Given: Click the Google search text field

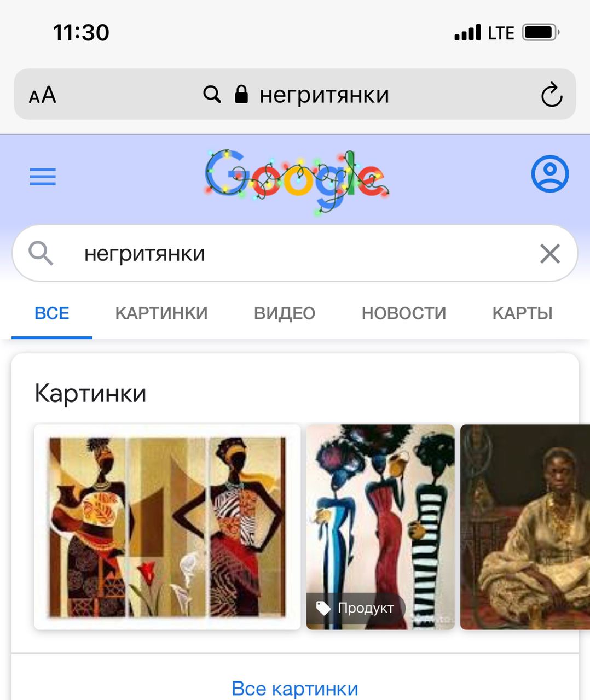Looking at the screenshot, I should tap(295, 254).
